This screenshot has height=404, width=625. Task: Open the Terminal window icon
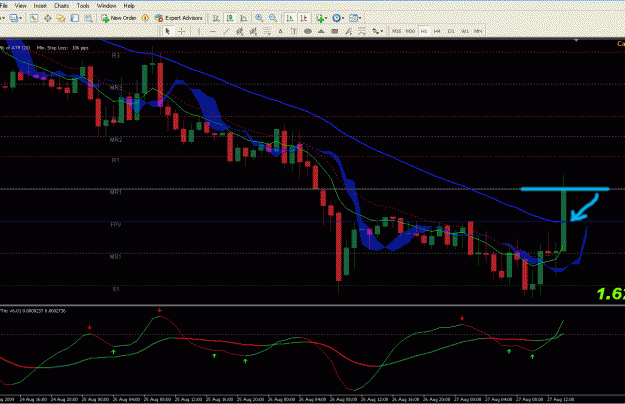click(x=75, y=18)
